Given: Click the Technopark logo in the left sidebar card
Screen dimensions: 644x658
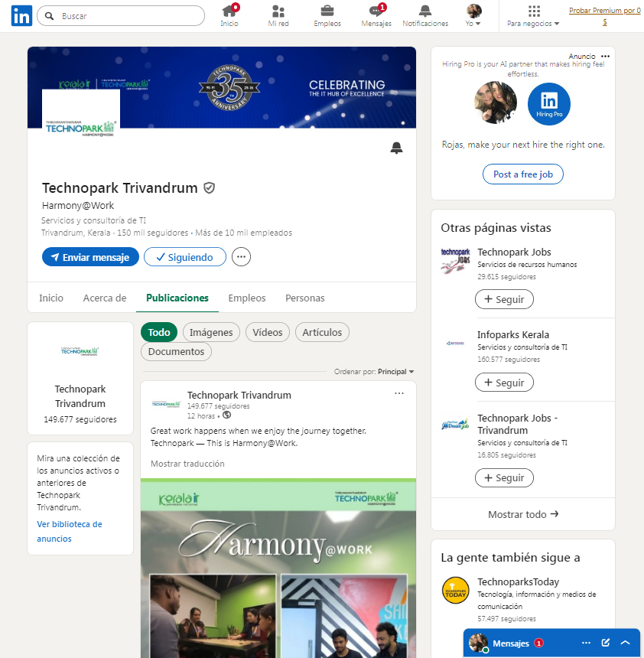Looking at the screenshot, I should tap(80, 351).
